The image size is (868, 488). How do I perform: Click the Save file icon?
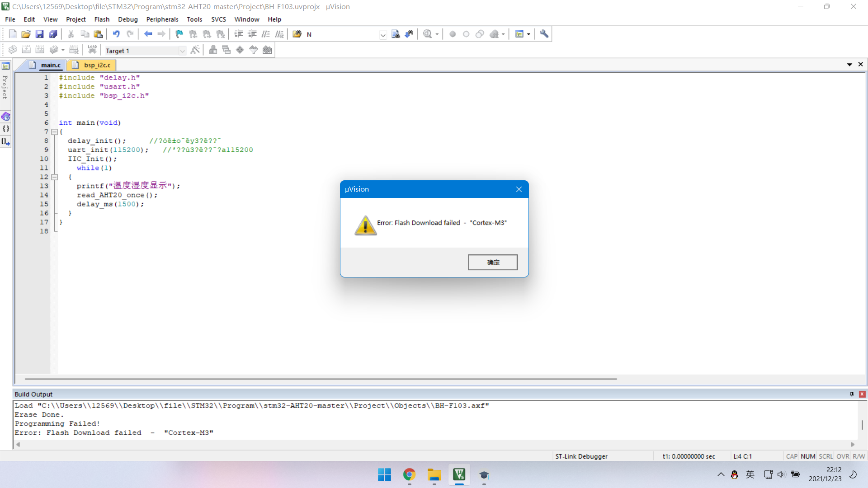point(40,34)
